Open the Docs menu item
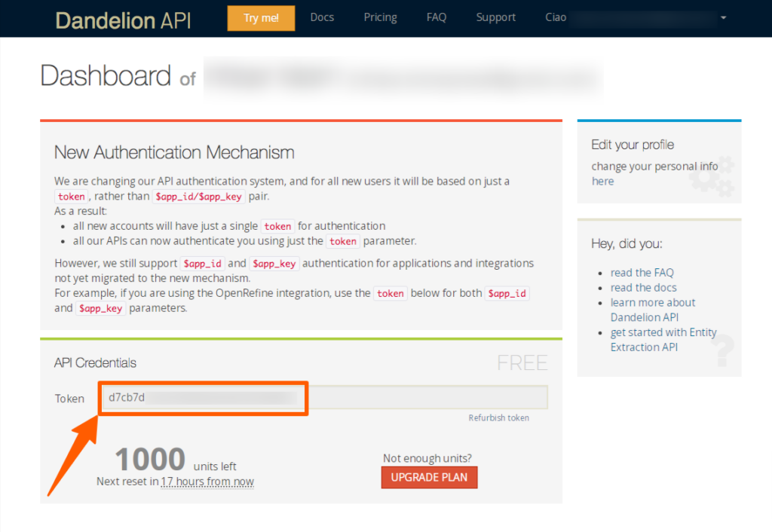Image resolution: width=772 pixels, height=532 pixels. click(322, 17)
